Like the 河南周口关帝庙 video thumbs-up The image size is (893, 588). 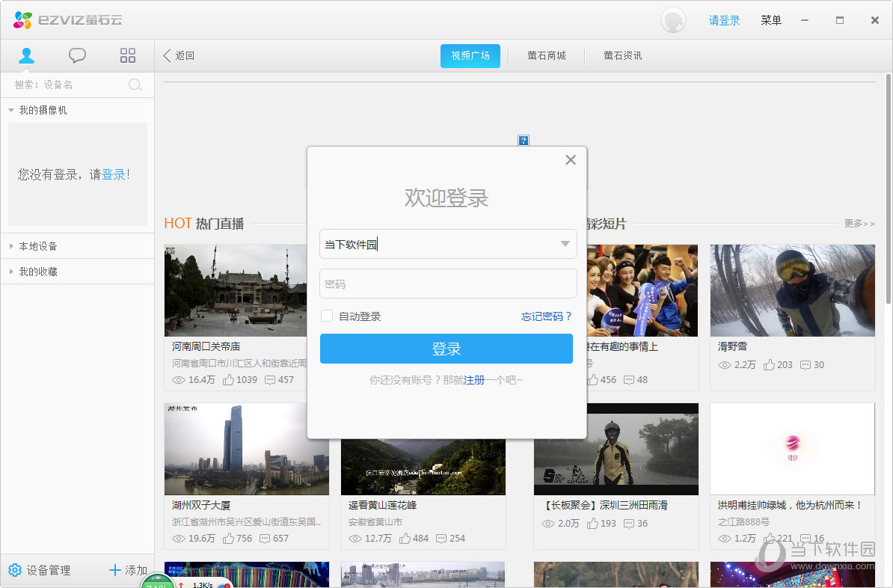point(228,379)
